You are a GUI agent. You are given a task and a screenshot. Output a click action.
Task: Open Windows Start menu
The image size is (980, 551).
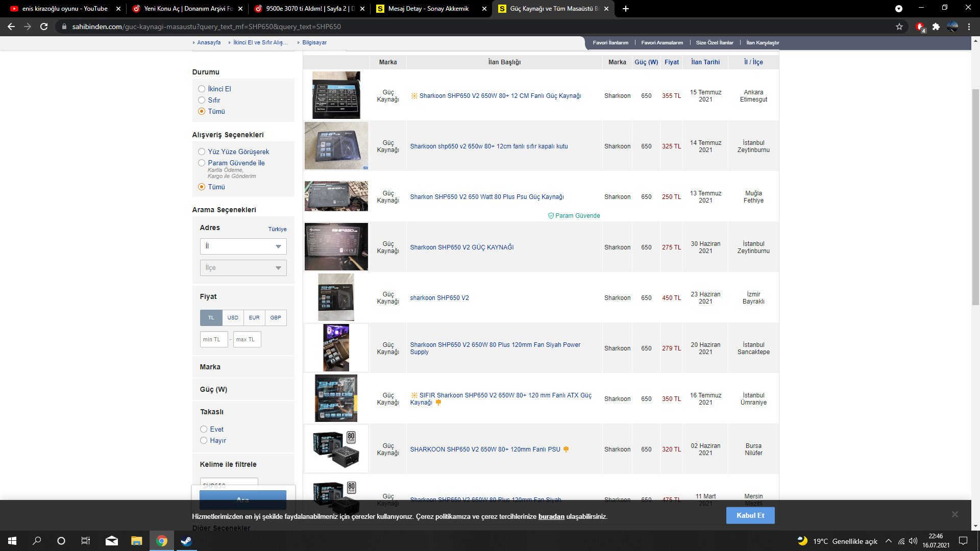(x=12, y=541)
